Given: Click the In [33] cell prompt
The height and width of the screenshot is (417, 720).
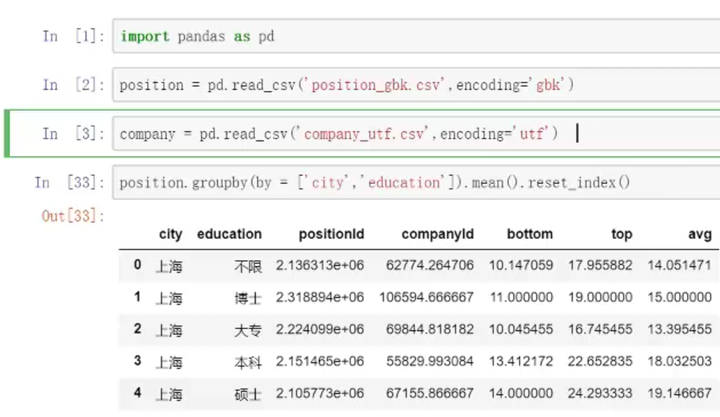Looking at the screenshot, I should [66, 182].
